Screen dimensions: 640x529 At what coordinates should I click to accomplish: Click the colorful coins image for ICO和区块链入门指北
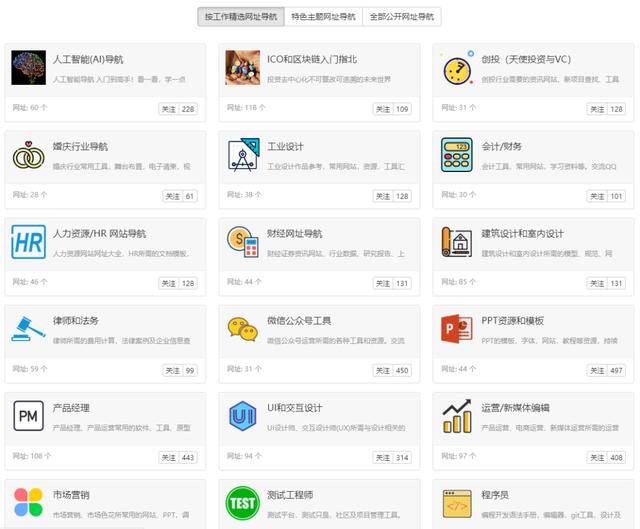tap(242, 67)
